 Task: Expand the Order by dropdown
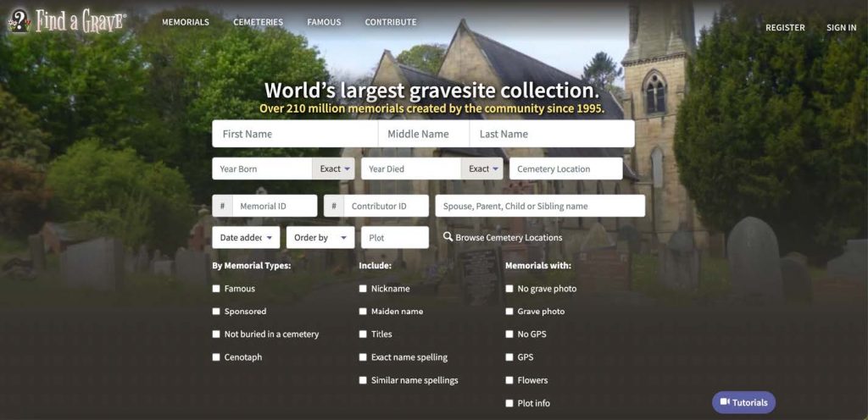320,237
